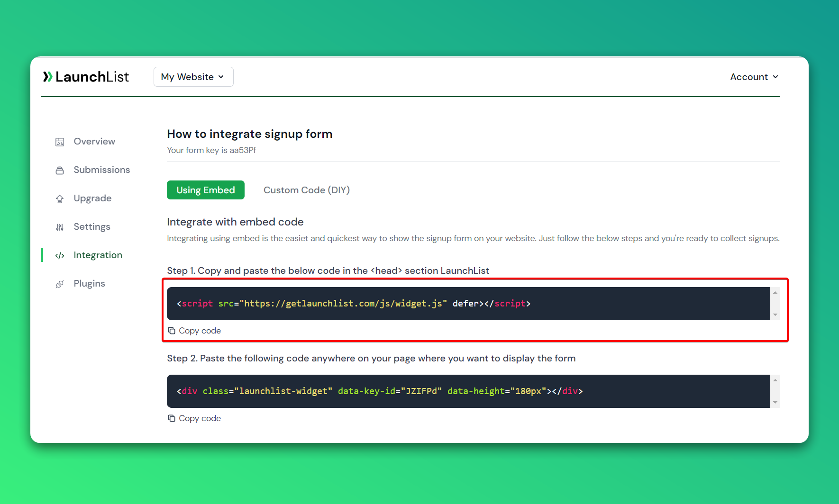Click the Step 2 instruction text

[x=371, y=358]
